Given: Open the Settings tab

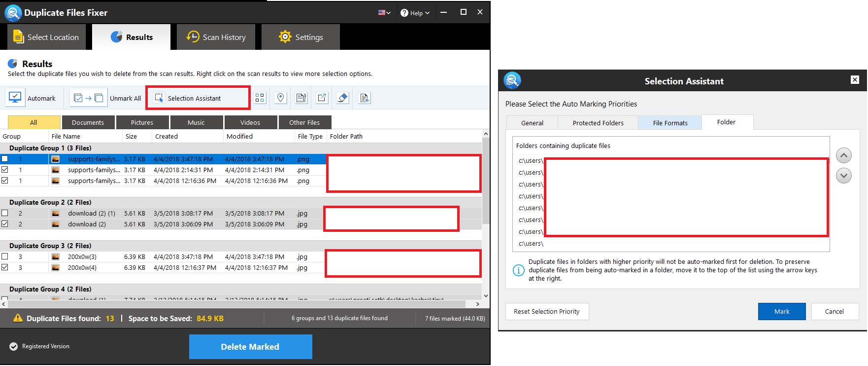Looking at the screenshot, I should click(x=300, y=37).
